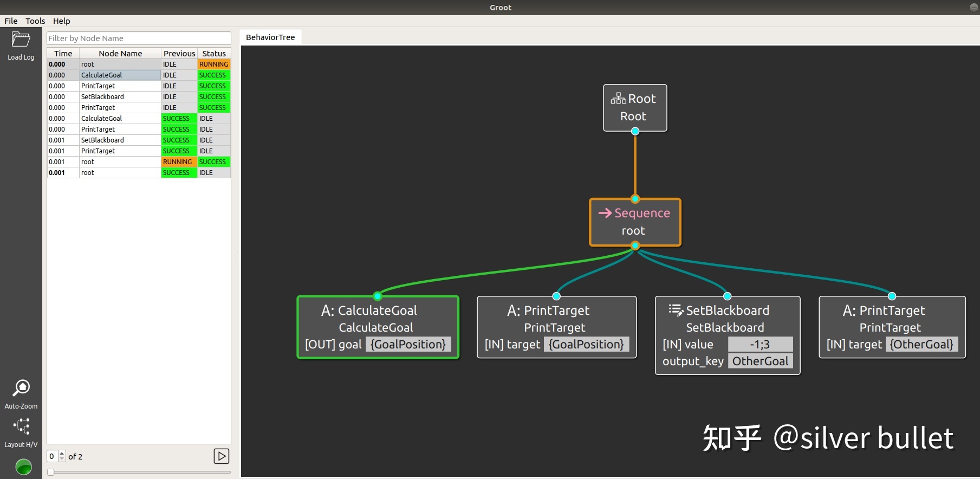Click the Sequence arrow icon in root node
The width and height of the screenshot is (980, 479).
coord(605,213)
